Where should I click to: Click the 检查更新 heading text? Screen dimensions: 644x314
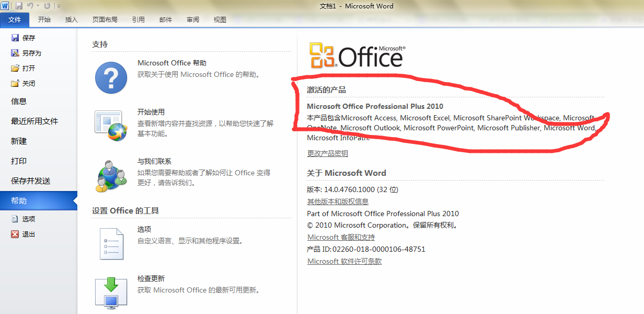point(151,278)
